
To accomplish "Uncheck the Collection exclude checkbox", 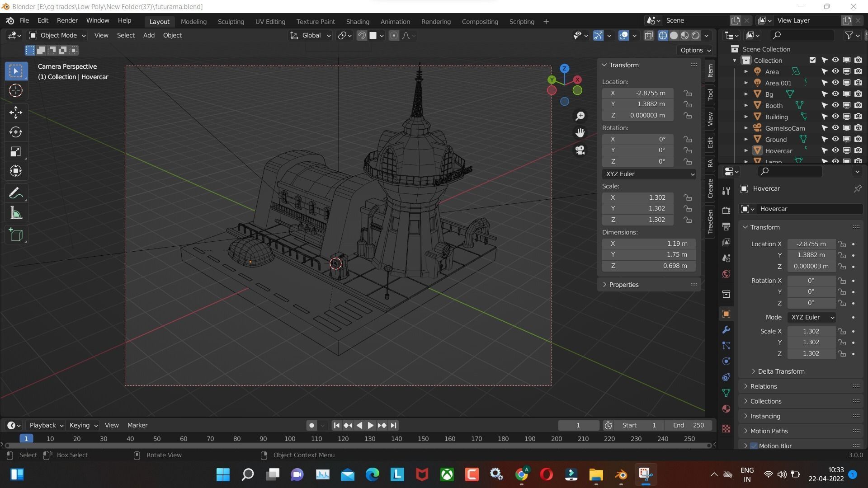I will click(x=812, y=60).
